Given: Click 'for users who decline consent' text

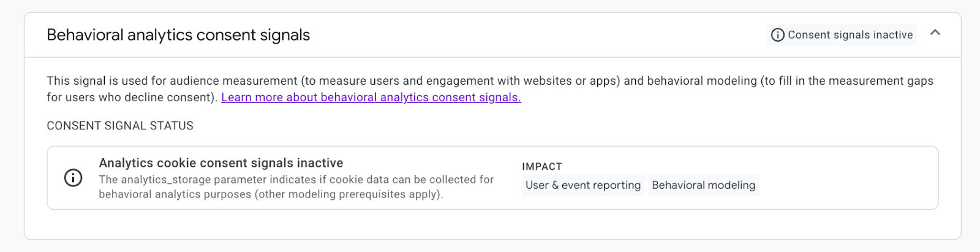Looking at the screenshot, I should [x=130, y=97].
